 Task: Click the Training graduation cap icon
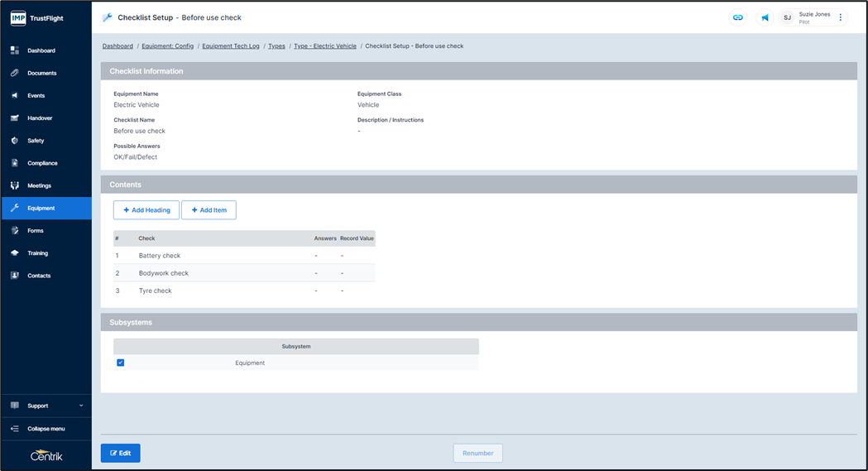click(15, 253)
